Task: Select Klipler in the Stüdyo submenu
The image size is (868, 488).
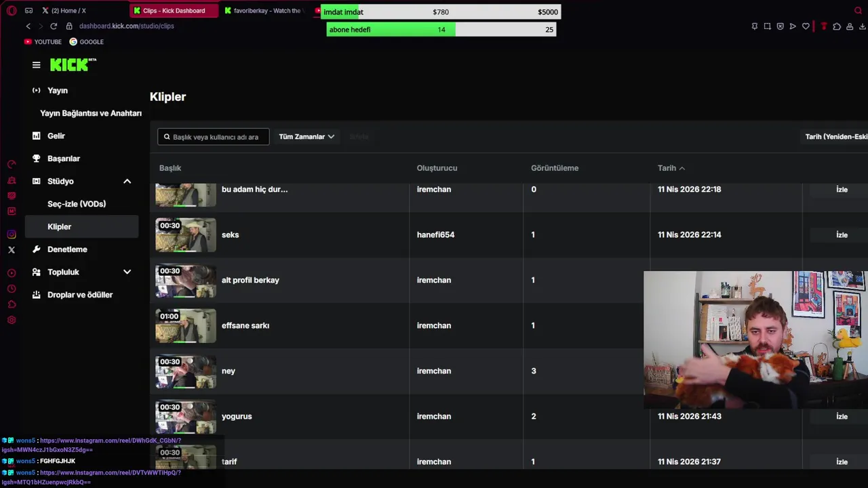Action: pyautogui.click(x=81, y=227)
